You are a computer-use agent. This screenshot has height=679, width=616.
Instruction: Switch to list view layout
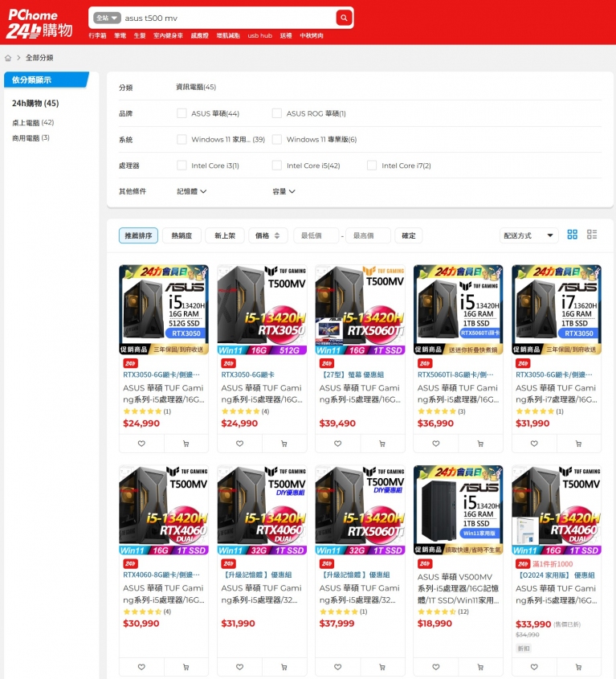coord(592,235)
